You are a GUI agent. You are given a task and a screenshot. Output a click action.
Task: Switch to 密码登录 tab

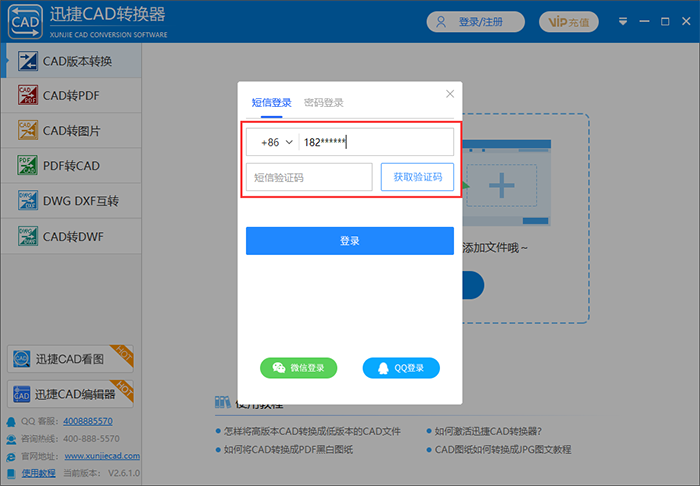(x=324, y=103)
